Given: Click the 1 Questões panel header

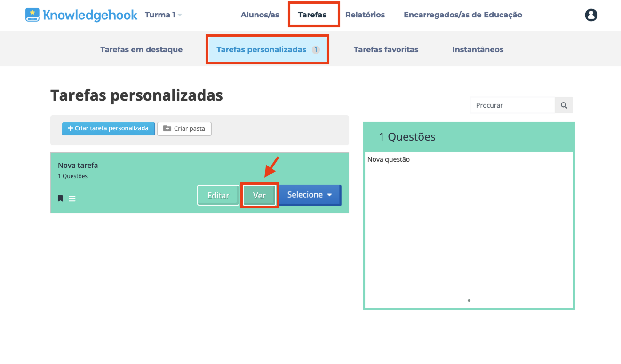Looking at the screenshot, I should (469, 137).
